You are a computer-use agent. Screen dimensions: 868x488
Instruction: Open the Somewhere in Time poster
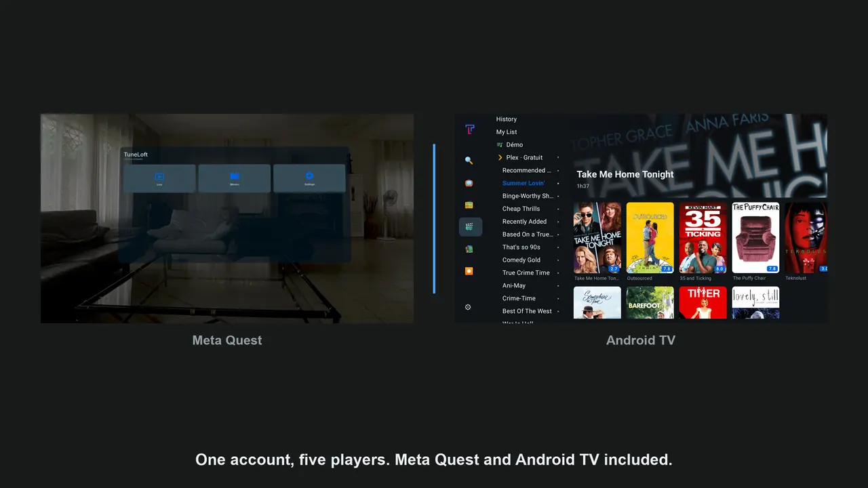coord(597,302)
